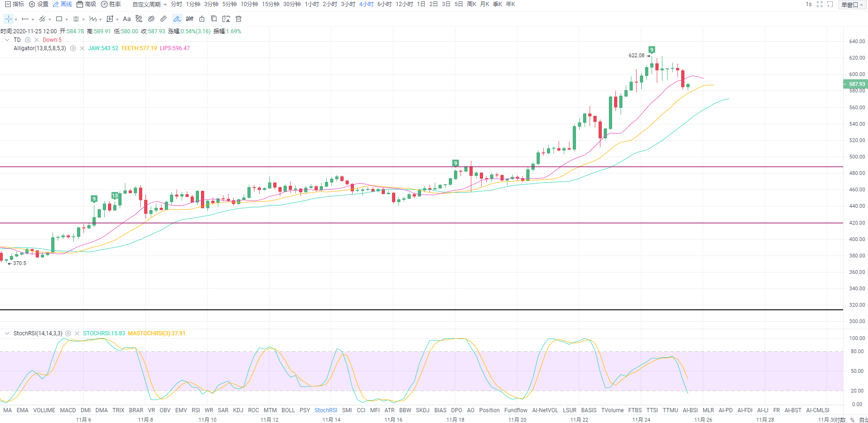
Task: Open the 设置 settings button
Action: click(38, 4)
